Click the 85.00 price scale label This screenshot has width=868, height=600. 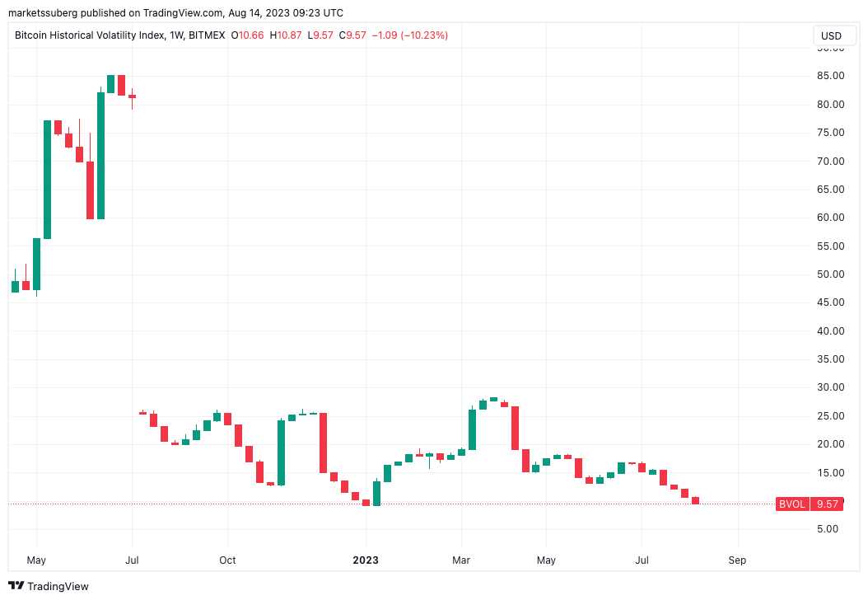[830, 76]
